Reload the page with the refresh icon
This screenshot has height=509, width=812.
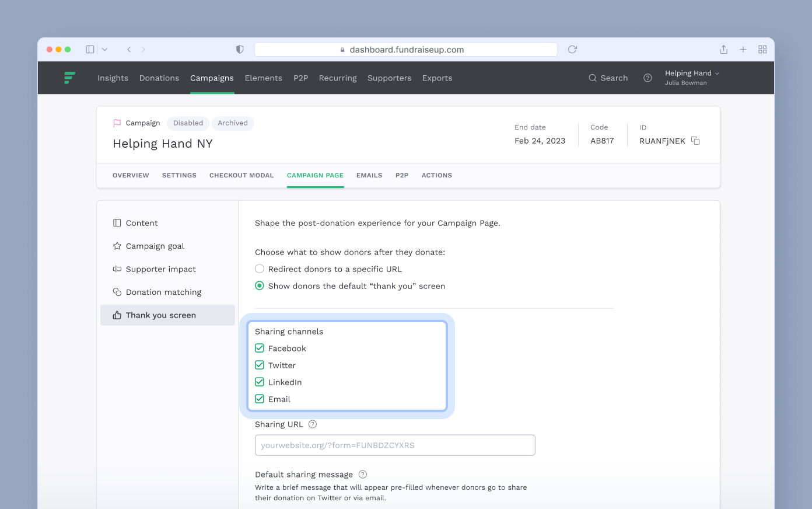point(572,49)
